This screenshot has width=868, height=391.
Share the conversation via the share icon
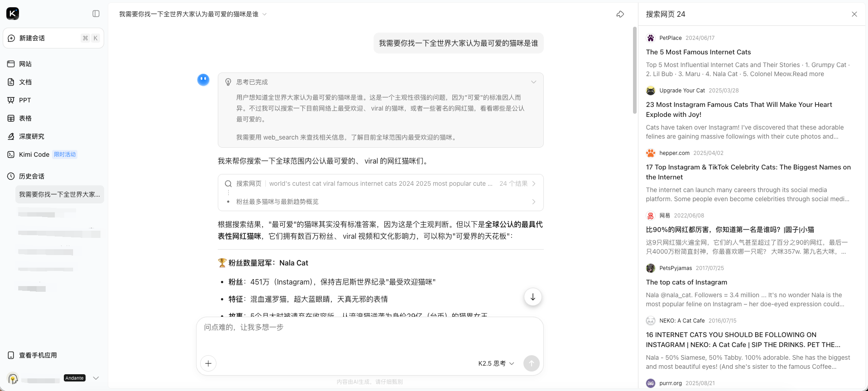click(620, 14)
